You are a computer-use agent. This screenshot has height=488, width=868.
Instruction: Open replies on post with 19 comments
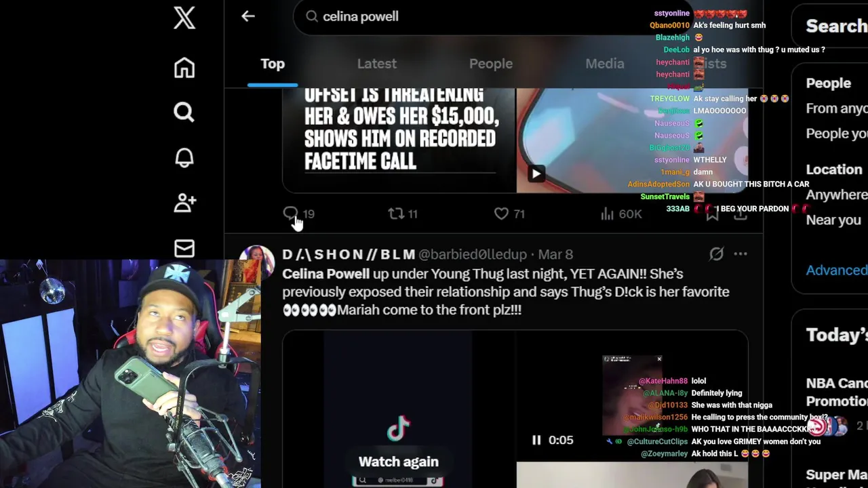point(298,214)
